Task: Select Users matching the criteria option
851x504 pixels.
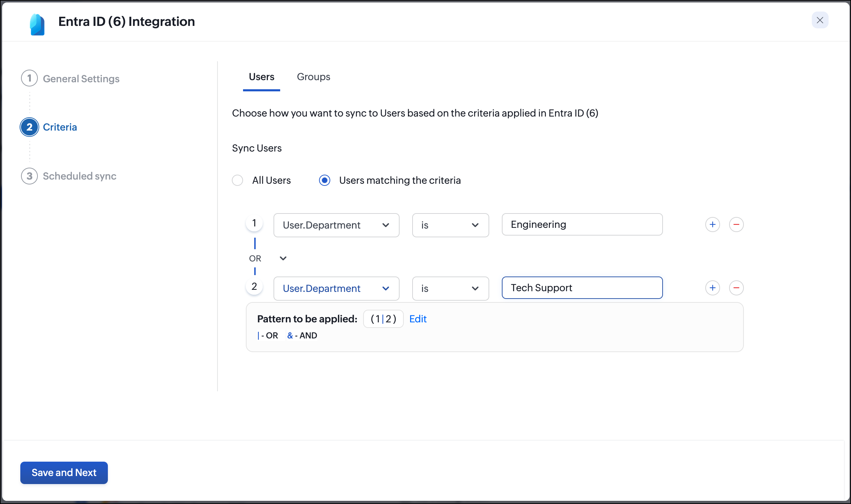Action: pyautogui.click(x=325, y=180)
